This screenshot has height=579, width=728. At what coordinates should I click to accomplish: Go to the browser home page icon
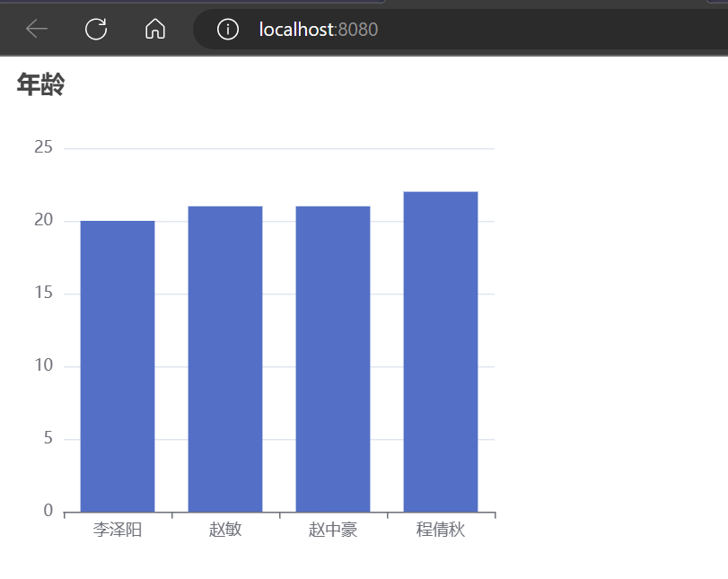tap(155, 30)
